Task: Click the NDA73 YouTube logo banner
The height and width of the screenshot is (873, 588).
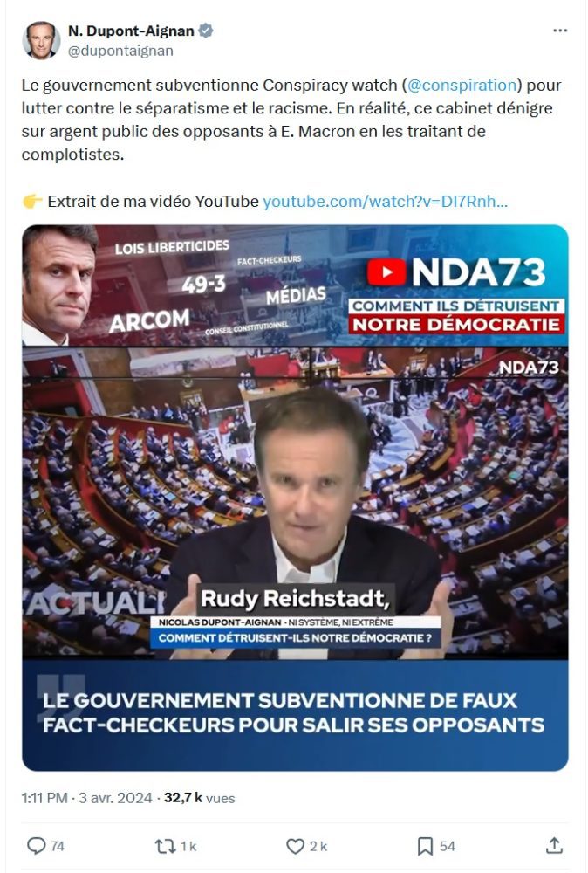Action: click(x=456, y=272)
